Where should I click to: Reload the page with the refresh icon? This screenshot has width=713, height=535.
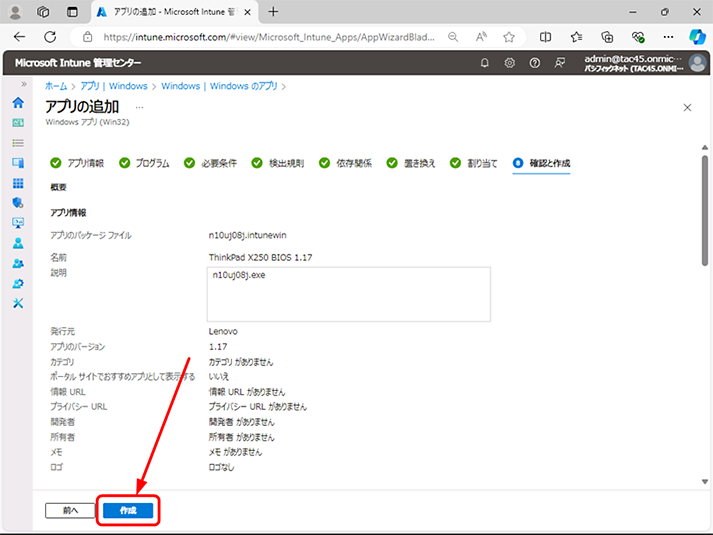coord(50,37)
